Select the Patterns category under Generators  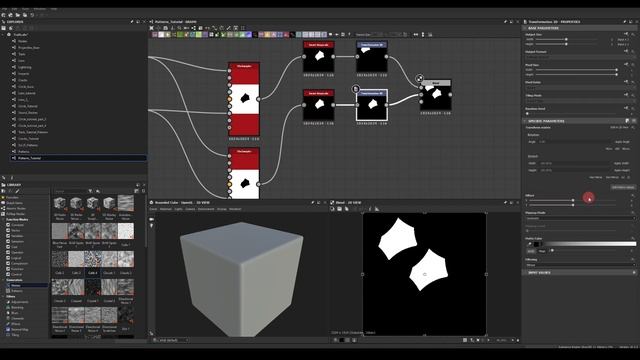coord(17,291)
